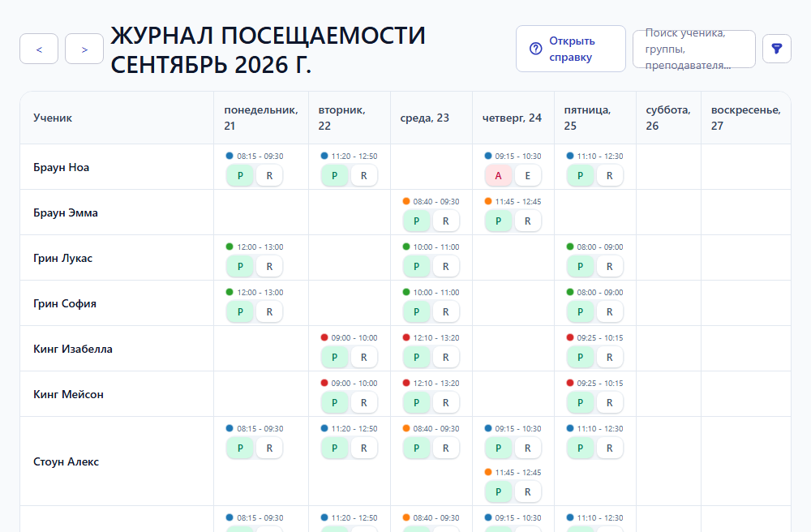Open help via Открыть справку
The image size is (811, 532).
coord(570,49)
